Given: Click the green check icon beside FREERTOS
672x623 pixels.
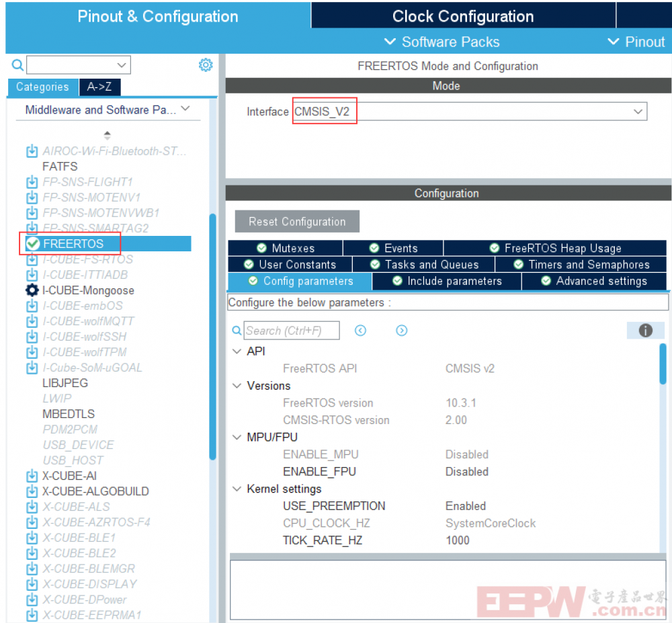Looking at the screenshot, I should (32, 244).
